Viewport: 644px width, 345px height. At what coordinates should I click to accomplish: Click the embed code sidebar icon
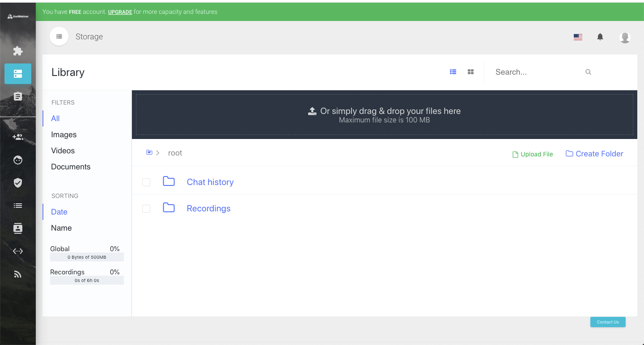tap(18, 251)
